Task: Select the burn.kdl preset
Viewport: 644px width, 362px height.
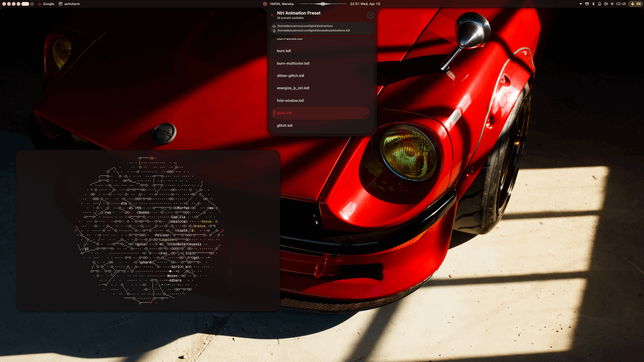Action: tap(321, 50)
